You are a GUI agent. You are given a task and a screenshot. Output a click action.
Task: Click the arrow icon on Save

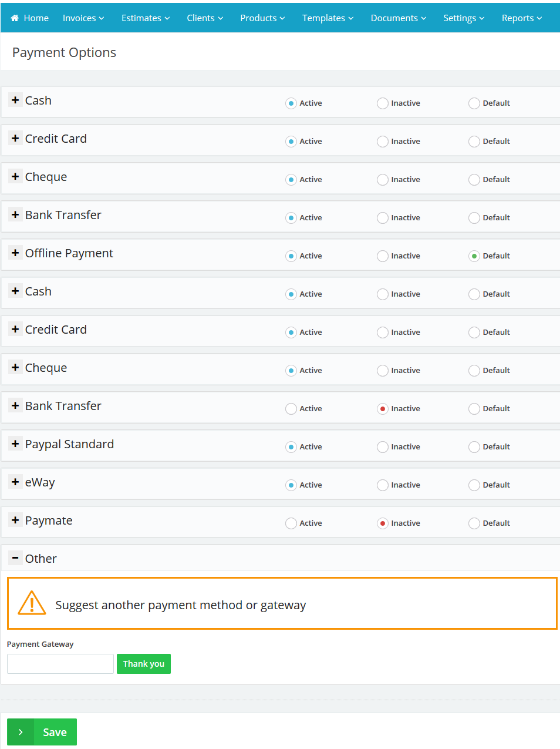[21, 732]
